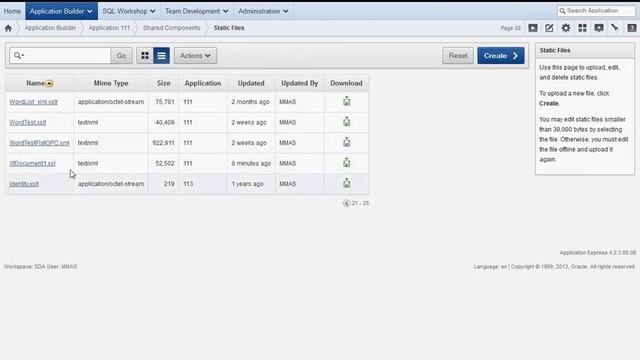Sort by Updated By column header
640x360 pixels.
pyautogui.click(x=300, y=83)
